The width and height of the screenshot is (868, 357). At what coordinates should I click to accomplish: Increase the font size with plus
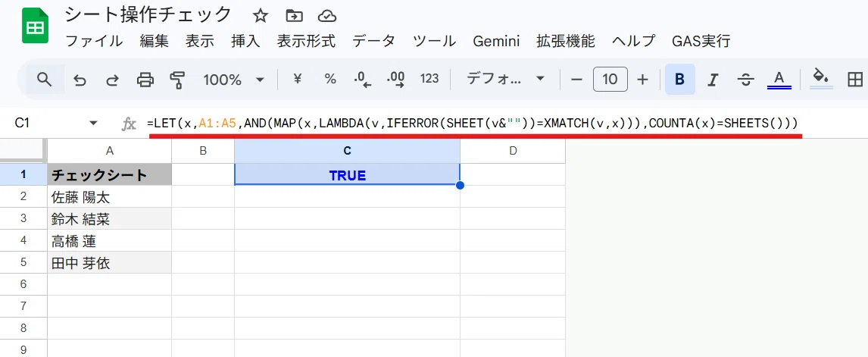coord(642,80)
